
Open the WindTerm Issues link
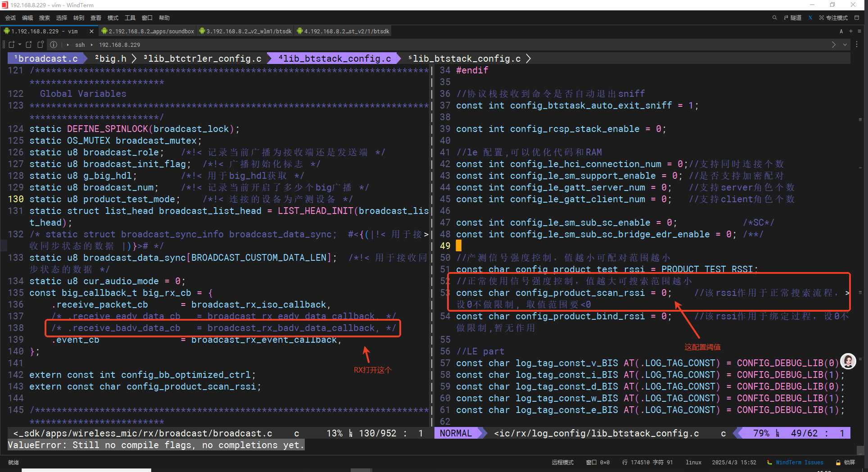click(x=796, y=463)
